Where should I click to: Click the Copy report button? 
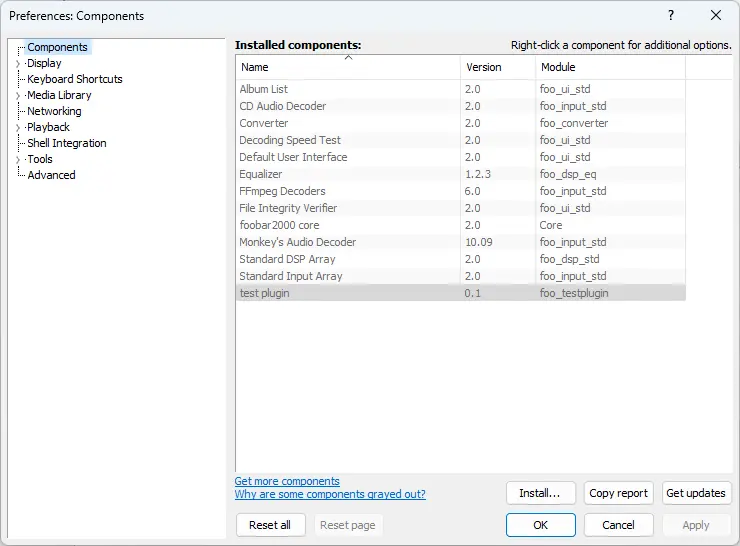(x=619, y=493)
